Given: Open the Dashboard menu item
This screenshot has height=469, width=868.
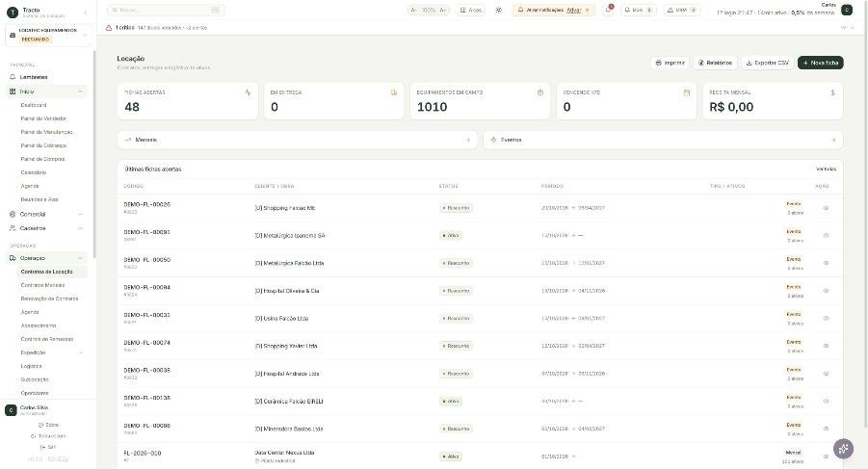Looking at the screenshot, I should 33,105.
